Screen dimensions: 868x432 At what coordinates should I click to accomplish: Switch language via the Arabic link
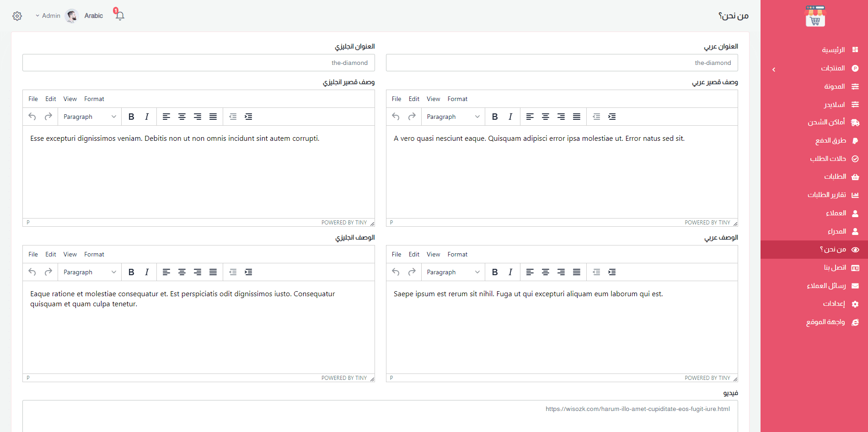tap(93, 16)
